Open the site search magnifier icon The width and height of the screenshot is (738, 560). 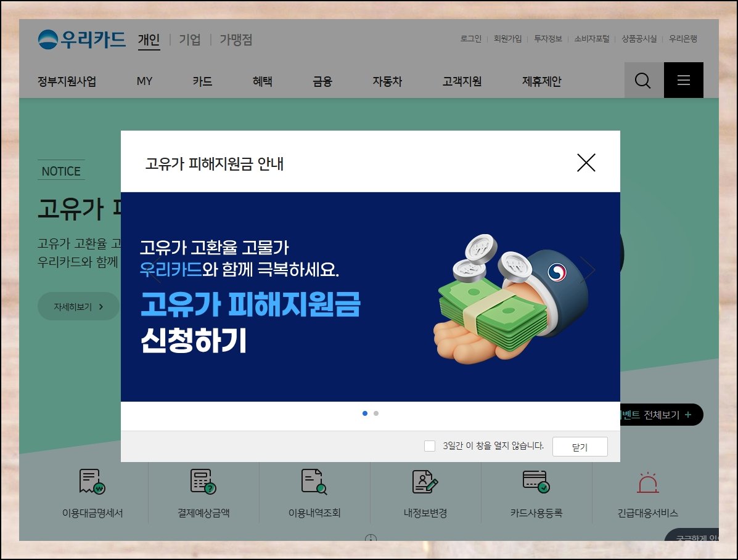644,81
